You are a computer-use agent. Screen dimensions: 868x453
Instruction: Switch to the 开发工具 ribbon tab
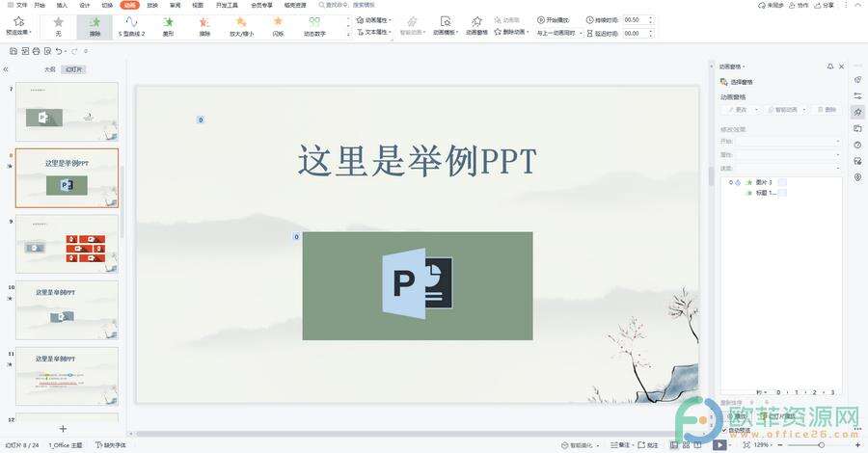227,5
